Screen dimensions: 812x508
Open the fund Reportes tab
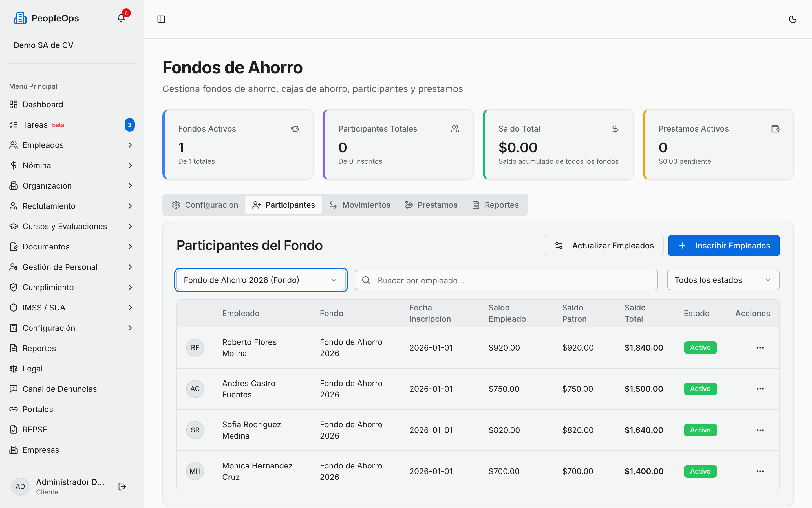coord(495,205)
